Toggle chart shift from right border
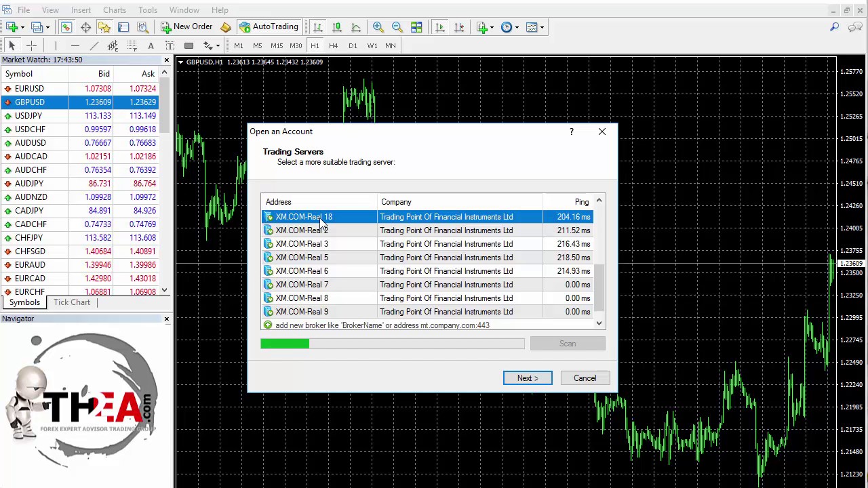Viewport: 868px width, 488px height. tap(459, 27)
